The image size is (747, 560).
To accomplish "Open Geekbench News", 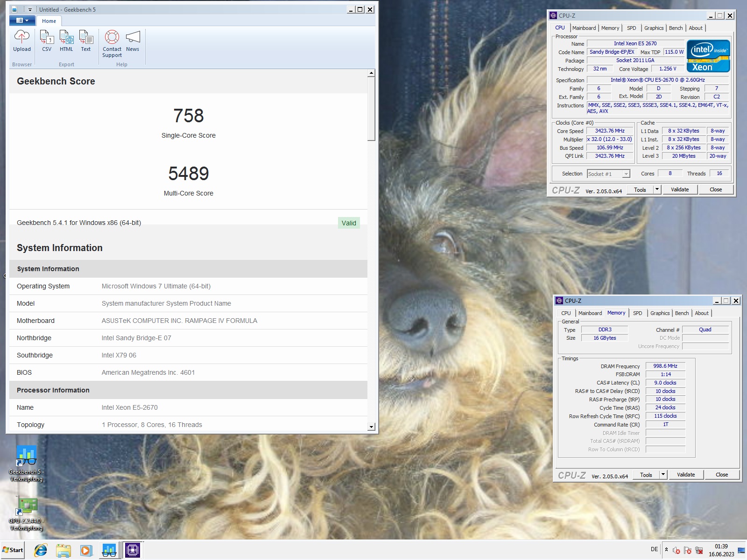I will (133, 41).
